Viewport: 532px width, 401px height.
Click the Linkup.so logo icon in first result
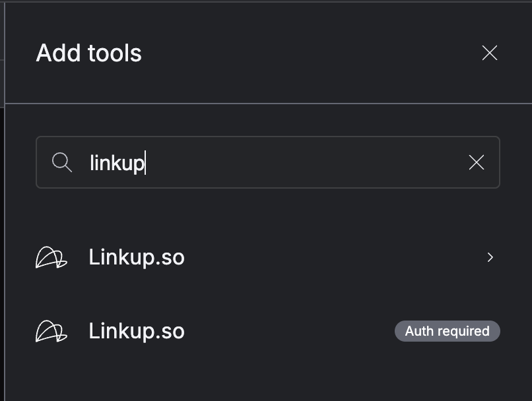pos(51,257)
